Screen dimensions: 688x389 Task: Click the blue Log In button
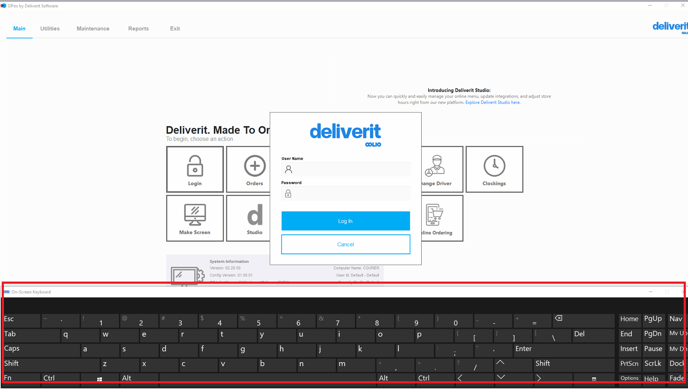click(346, 221)
